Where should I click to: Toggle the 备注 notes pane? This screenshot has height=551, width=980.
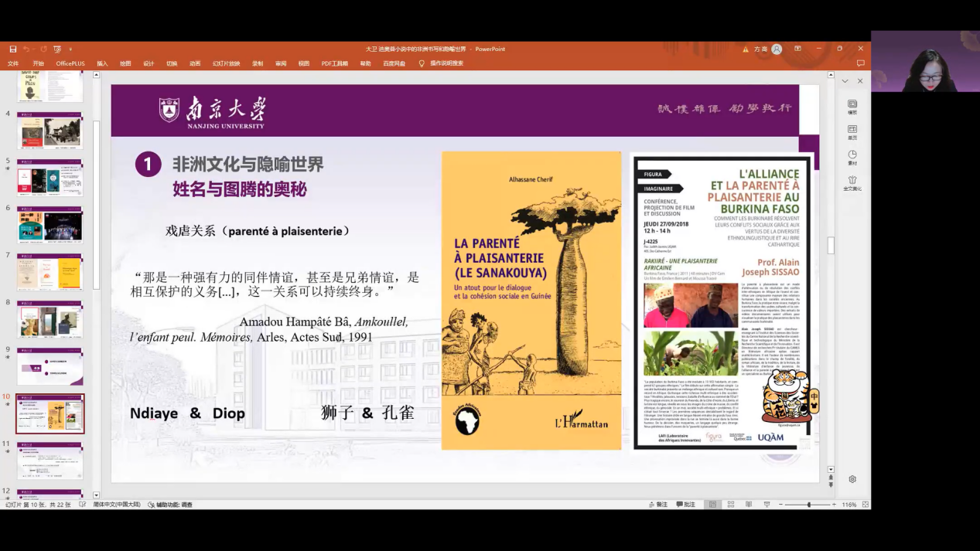(657, 505)
